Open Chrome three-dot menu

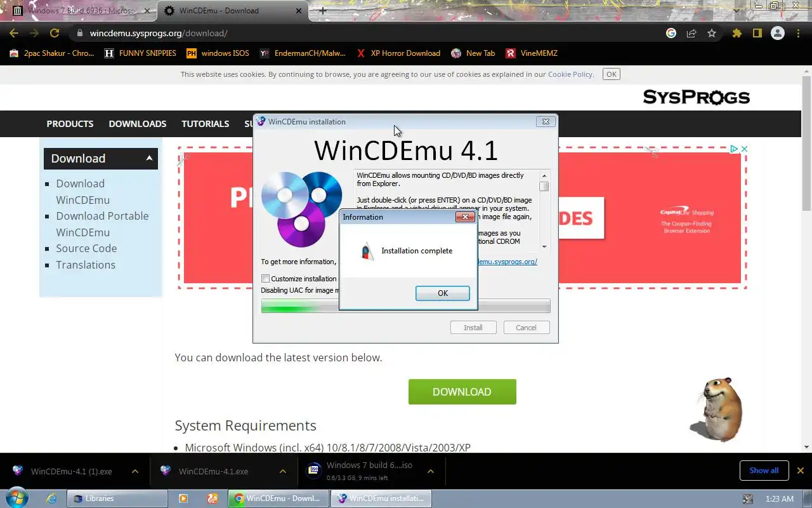[798, 33]
